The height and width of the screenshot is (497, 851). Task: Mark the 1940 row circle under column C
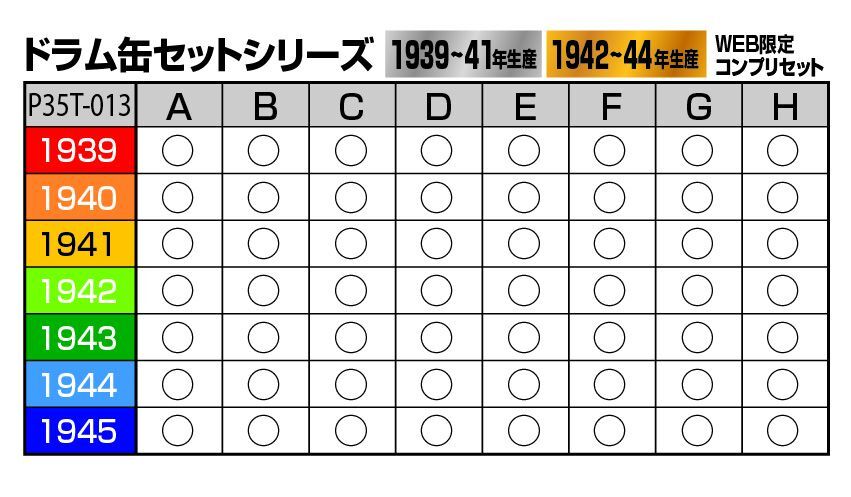[351, 198]
